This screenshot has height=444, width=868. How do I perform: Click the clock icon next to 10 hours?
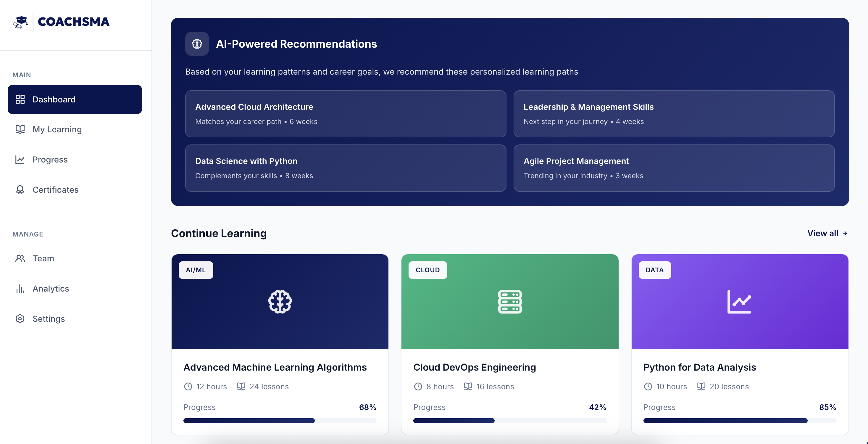pos(648,387)
